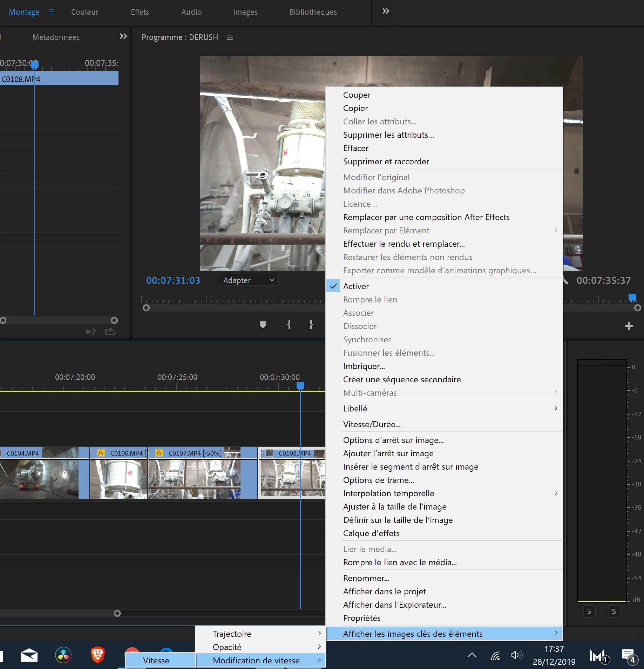
Task: Choose Copier from context menu
Action: pos(444,108)
